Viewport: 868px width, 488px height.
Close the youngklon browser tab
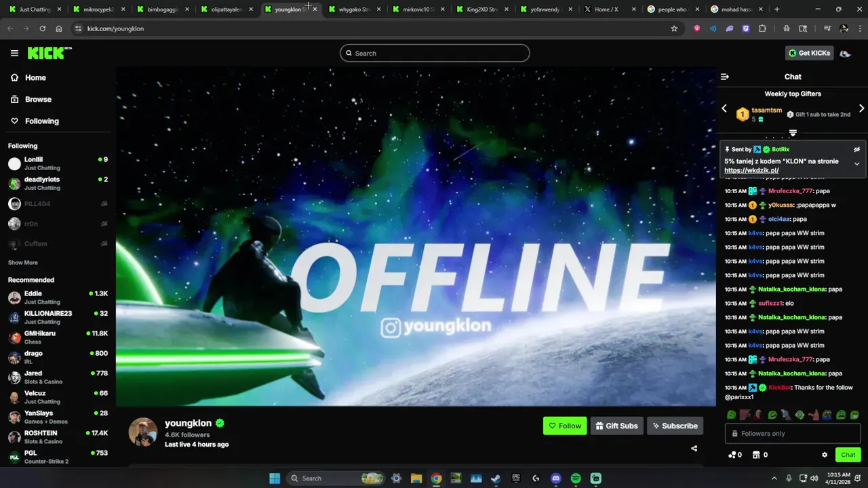click(315, 9)
